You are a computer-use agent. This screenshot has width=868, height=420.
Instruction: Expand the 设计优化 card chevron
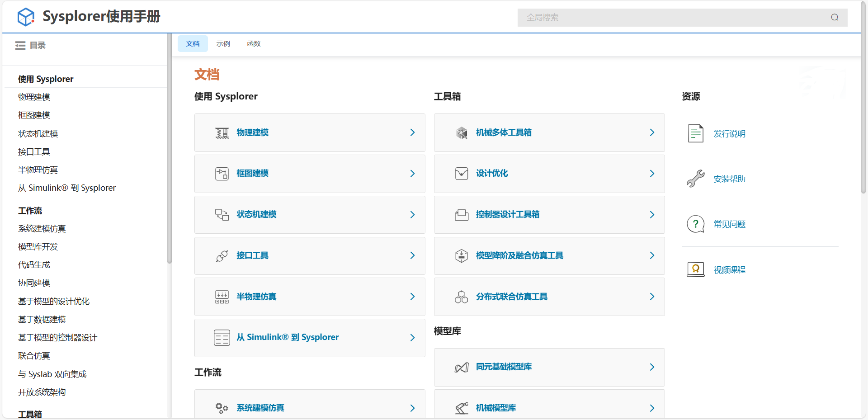652,174
